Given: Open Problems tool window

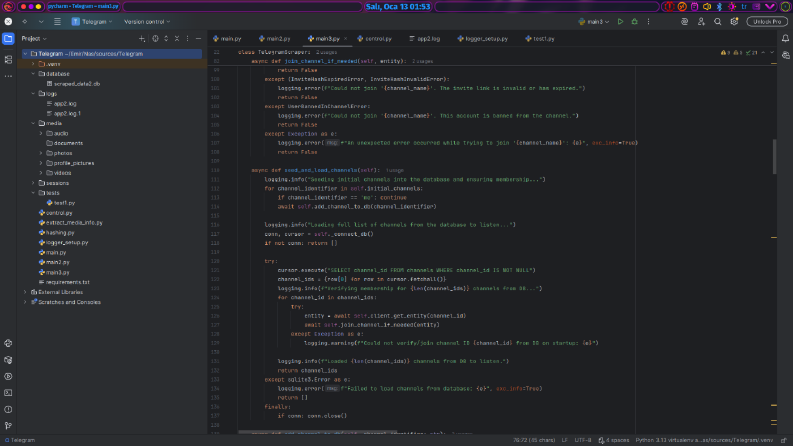Looking at the screenshot, I should click(8, 410).
